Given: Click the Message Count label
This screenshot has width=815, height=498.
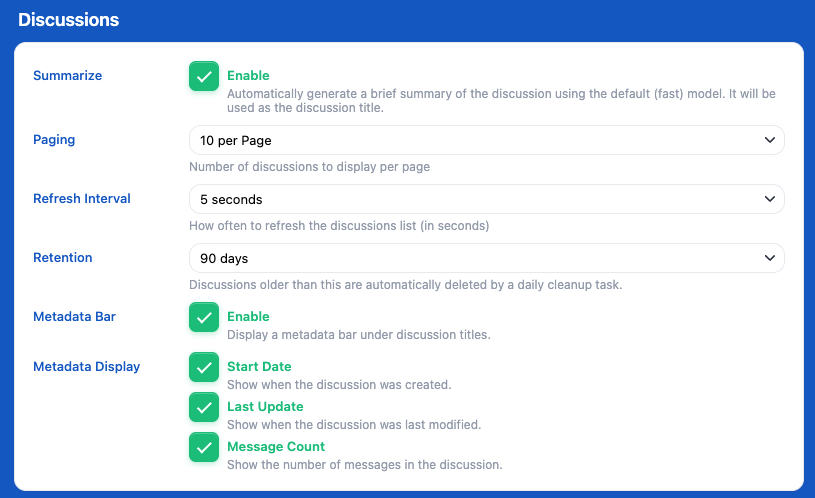Looking at the screenshot, I should click(x=275, y=447).
